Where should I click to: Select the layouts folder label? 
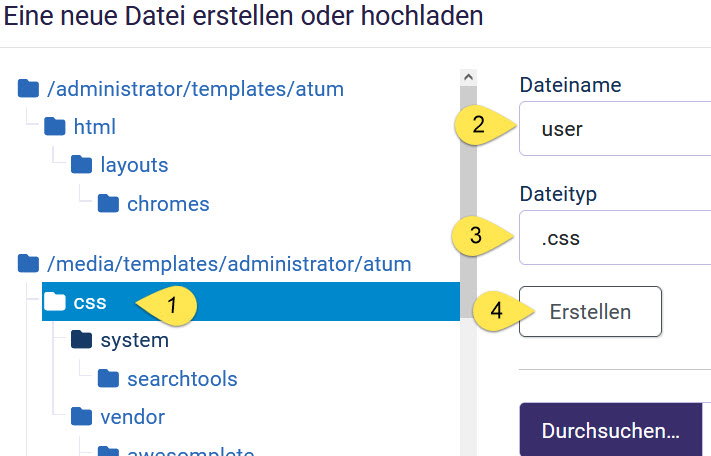(x=134, y=165)
